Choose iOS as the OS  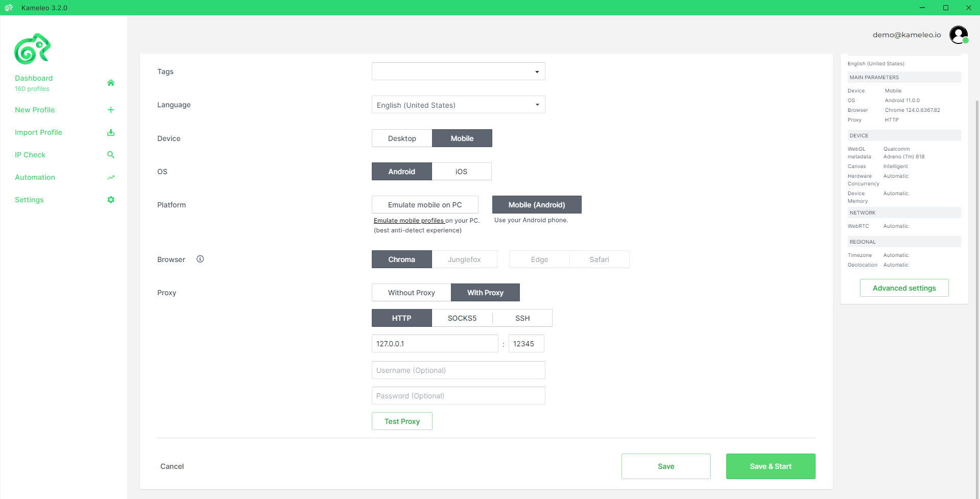pos(462,172)
